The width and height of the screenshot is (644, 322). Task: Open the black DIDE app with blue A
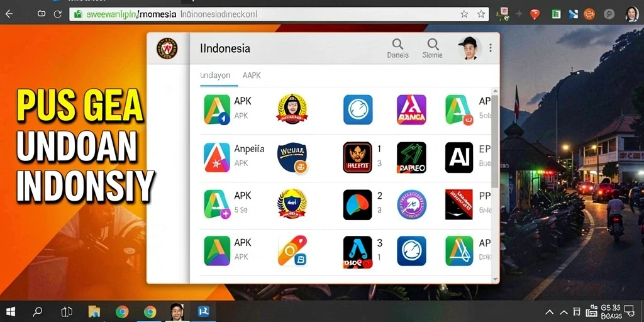(x=358, y=252)
